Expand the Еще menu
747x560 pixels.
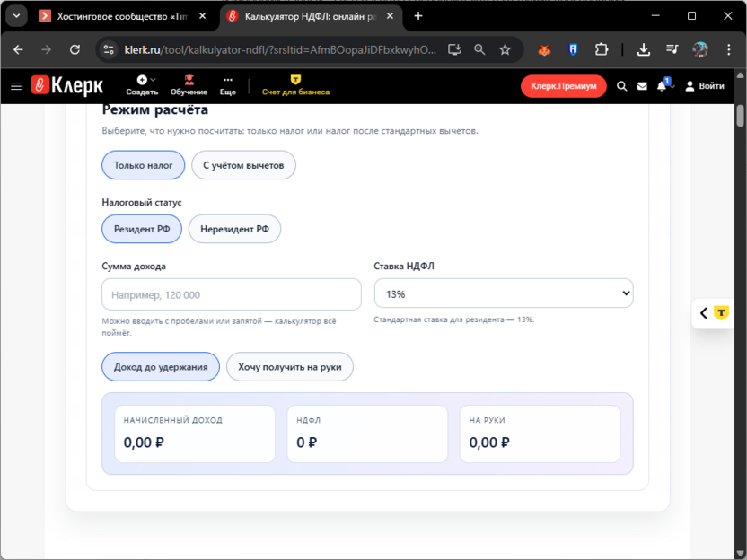[x=228, y=86]
